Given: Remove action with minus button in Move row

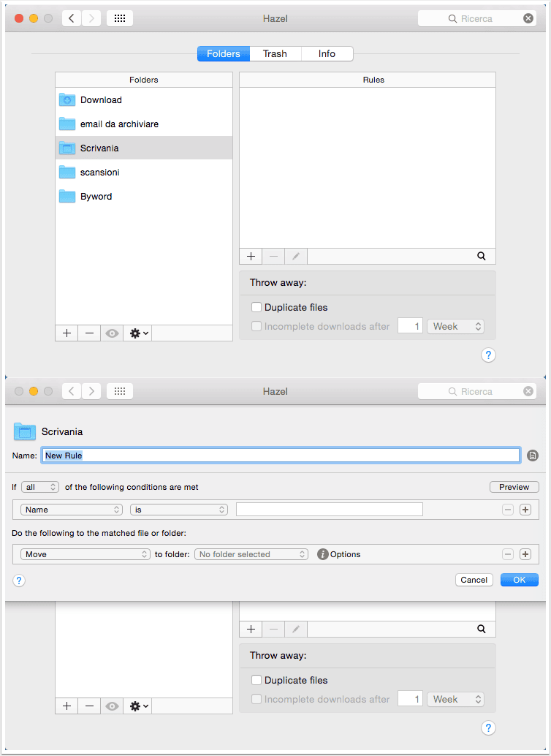Looking at the screenshot, I should (x=508, y=554).
